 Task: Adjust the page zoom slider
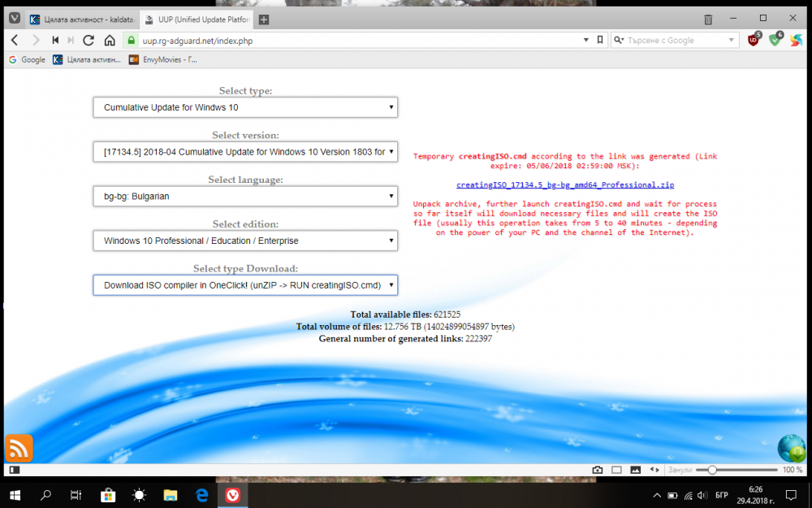click(x=736, y=470)
